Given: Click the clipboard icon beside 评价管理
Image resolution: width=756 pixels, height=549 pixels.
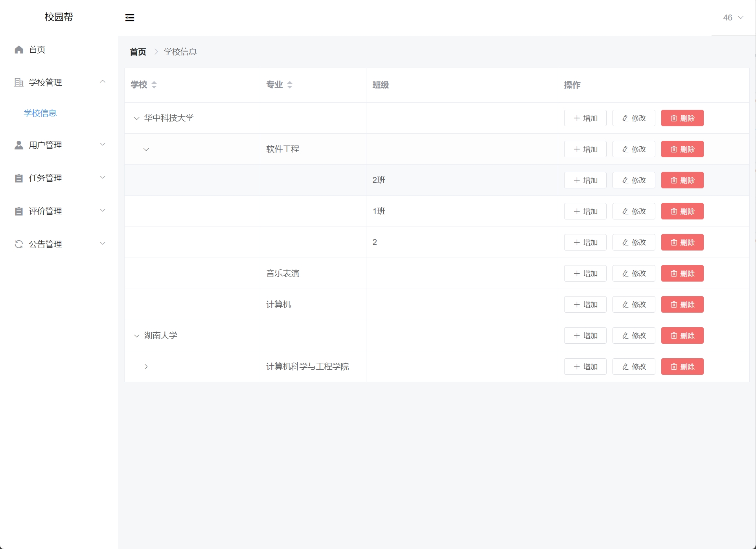Looking at the screenshot, I should [x=19, y=211].
